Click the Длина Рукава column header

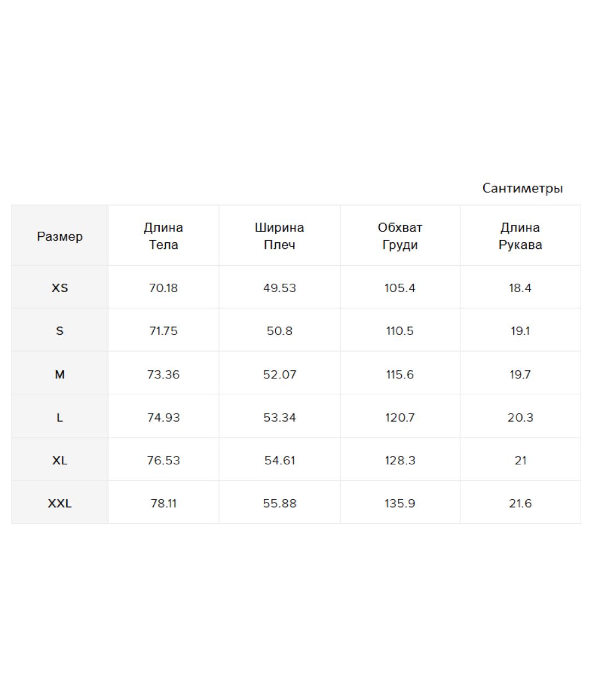(x=520, y=236)
